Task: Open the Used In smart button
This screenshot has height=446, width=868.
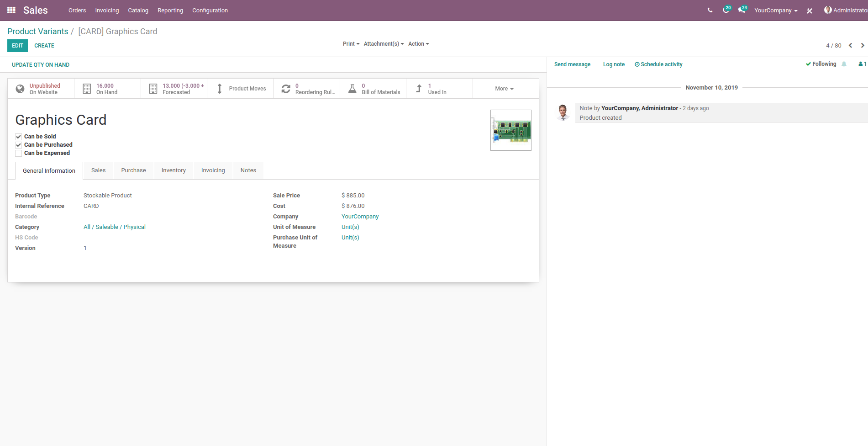Action: point(418,88)
